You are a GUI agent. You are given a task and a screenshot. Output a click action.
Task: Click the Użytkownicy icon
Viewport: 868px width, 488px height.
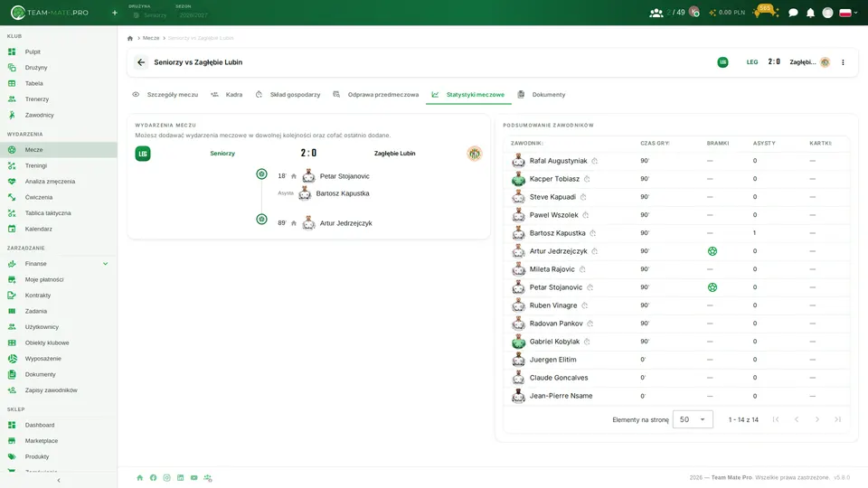pos(12,327)
